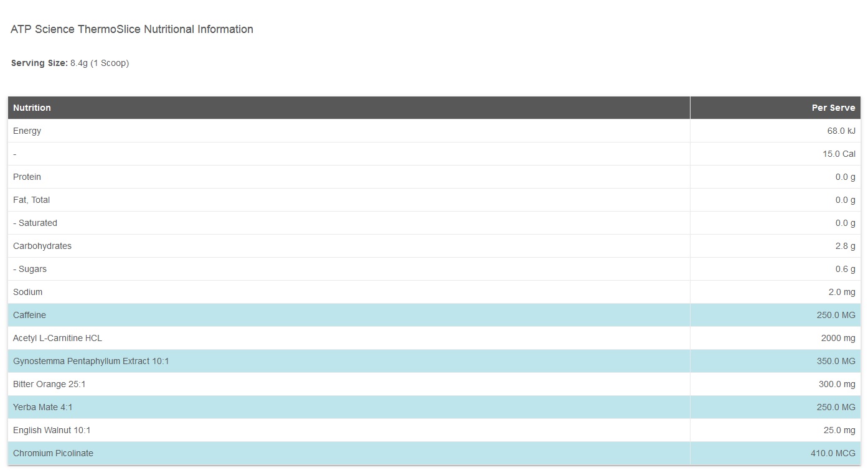Click the '350.0 MG' value
Image resolution: width=868 pixels, height=473 pixels.
[836, 361]
